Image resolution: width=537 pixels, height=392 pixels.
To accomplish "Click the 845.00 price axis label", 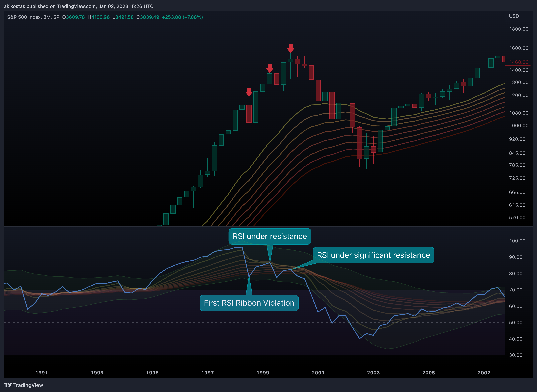I will click(x=517, y=153).
